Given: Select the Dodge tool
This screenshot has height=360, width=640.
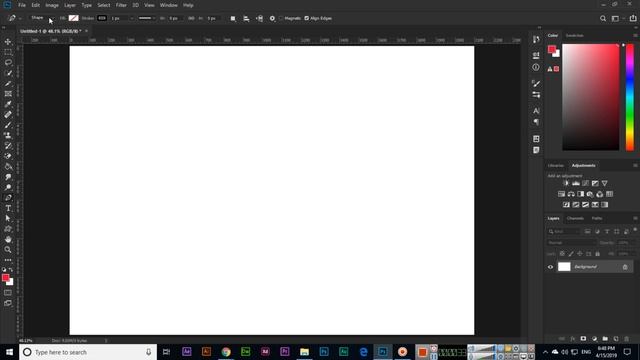Looking at the screenshot, I should (8, 187).
